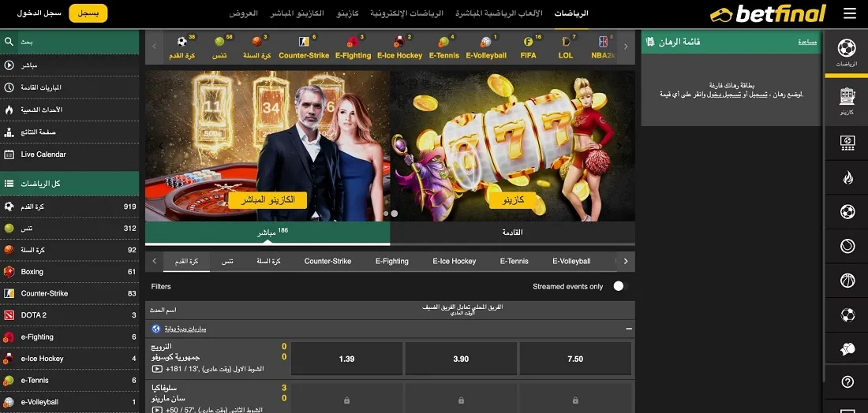Click the Betfinal logo
868x413 pixels.
click(x=768, y=14)
